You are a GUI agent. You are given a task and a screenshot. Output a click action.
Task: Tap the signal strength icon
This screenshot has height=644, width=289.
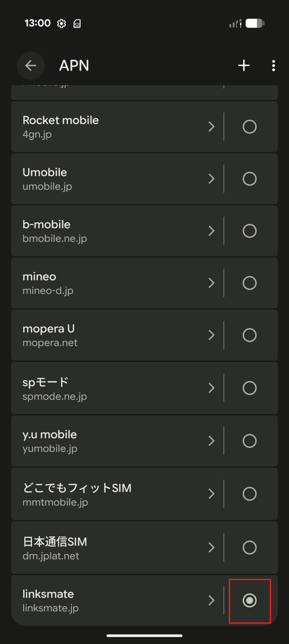(x=235, y=23)
